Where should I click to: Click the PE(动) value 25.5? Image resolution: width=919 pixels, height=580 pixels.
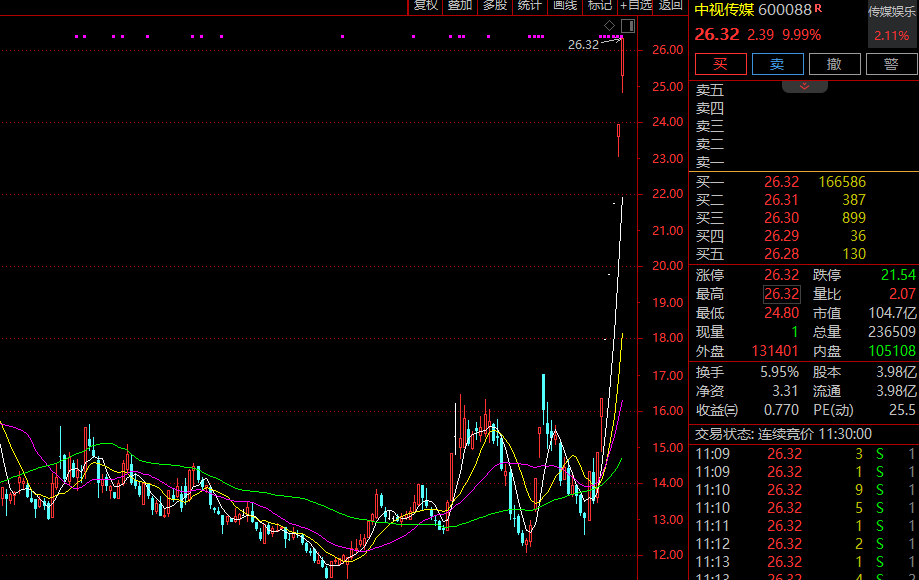[x=902, y=410]
